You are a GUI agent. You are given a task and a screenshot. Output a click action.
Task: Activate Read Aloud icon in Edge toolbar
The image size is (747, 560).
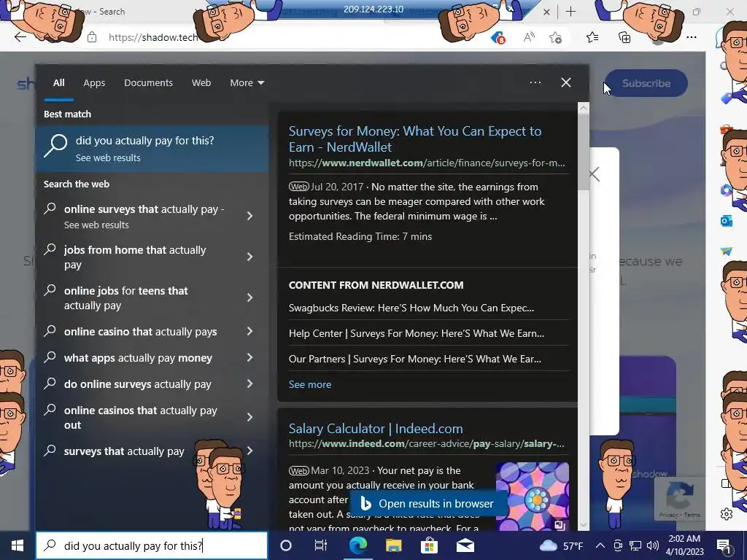point(528,37)
